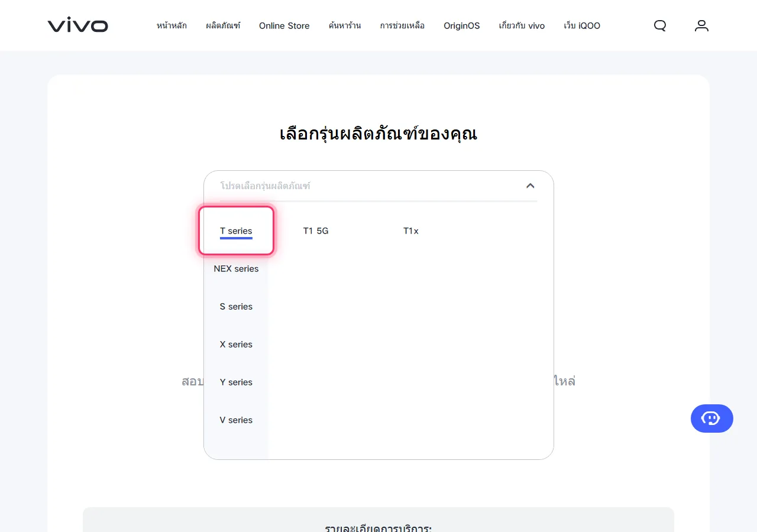Open the search magnifier icon
This screenshot has height=532, width=757.
pyautogui.click(x=660, y=25)
